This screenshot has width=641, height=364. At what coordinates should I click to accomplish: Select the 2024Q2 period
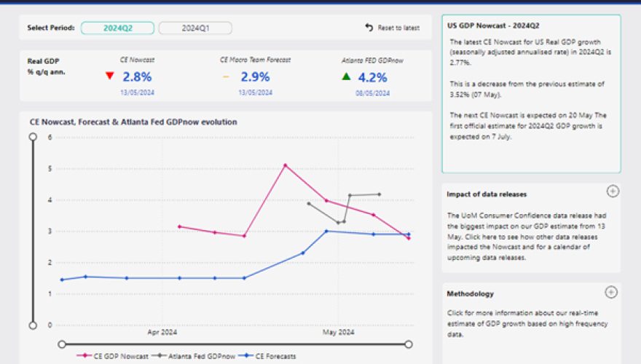(x=117, y=28)
